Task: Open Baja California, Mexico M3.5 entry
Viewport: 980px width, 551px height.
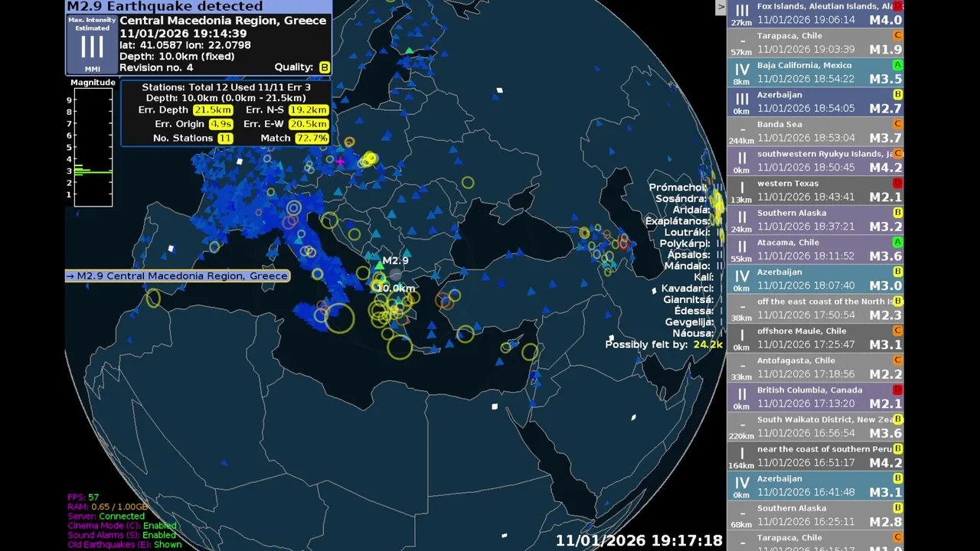Action: click(815, 73)
